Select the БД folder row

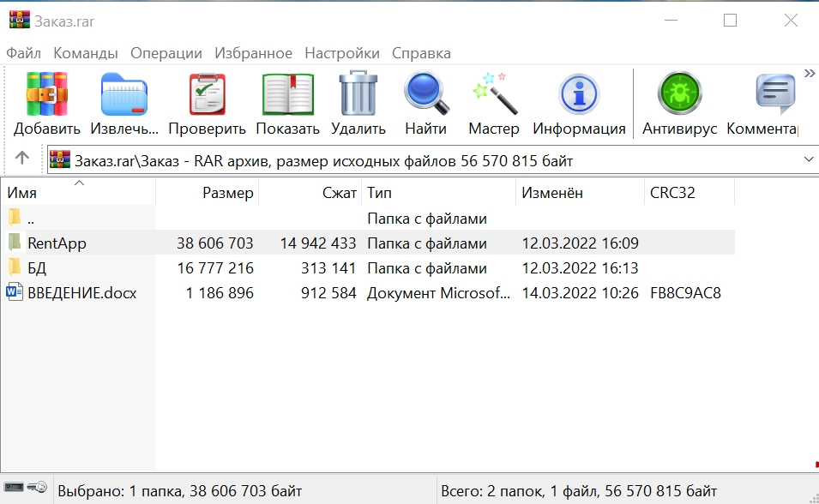pyautogui.click(x=37, y=268)
